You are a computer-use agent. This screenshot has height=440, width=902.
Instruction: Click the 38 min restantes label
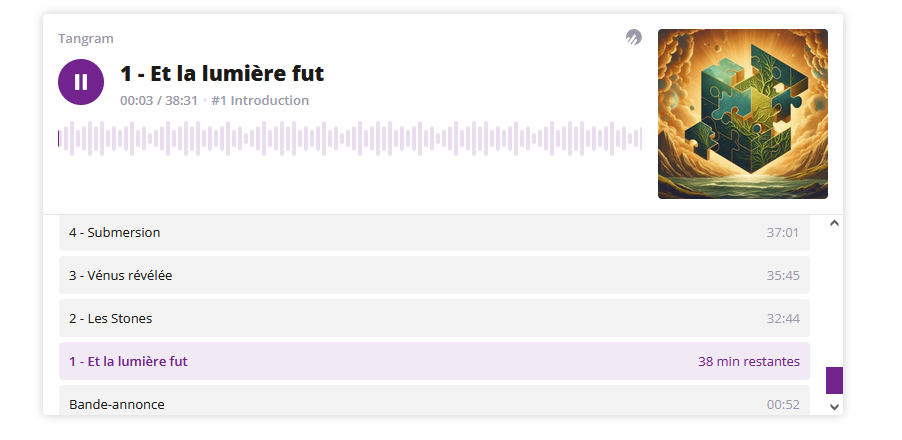(x=748, y=361)
